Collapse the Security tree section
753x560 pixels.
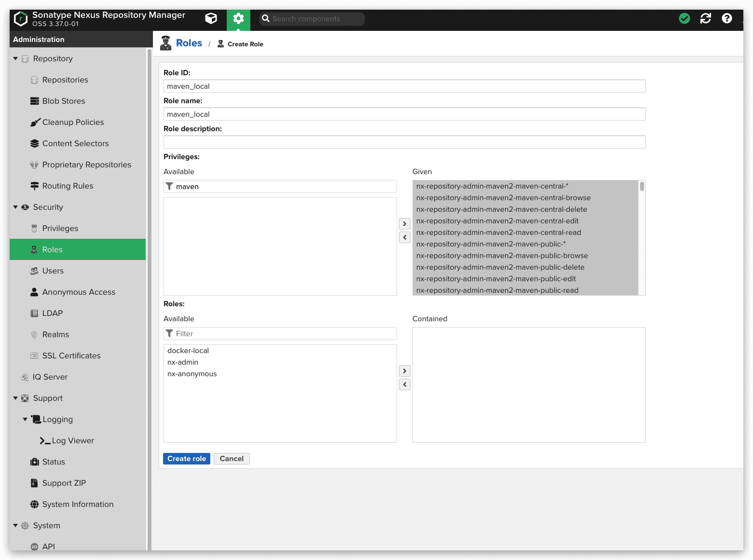click(x=15, y=207)
